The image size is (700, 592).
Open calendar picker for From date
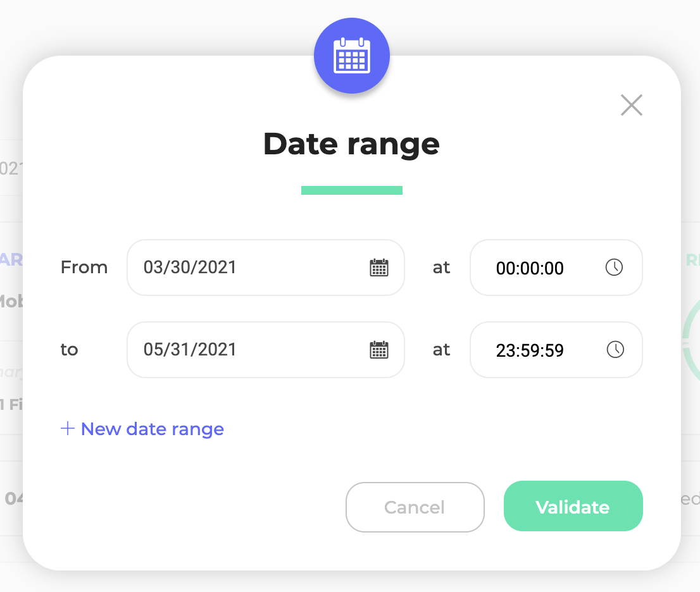coord(379,268)
